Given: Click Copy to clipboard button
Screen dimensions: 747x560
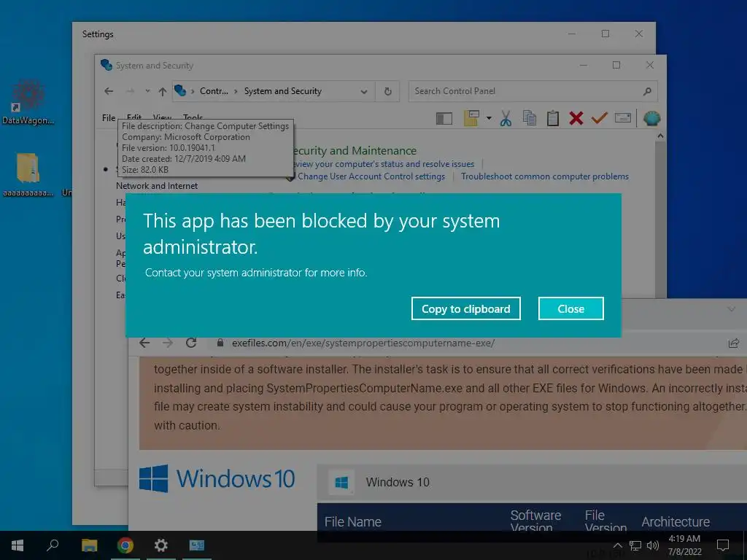Looking at the screenshot, I should pos(465,308).
